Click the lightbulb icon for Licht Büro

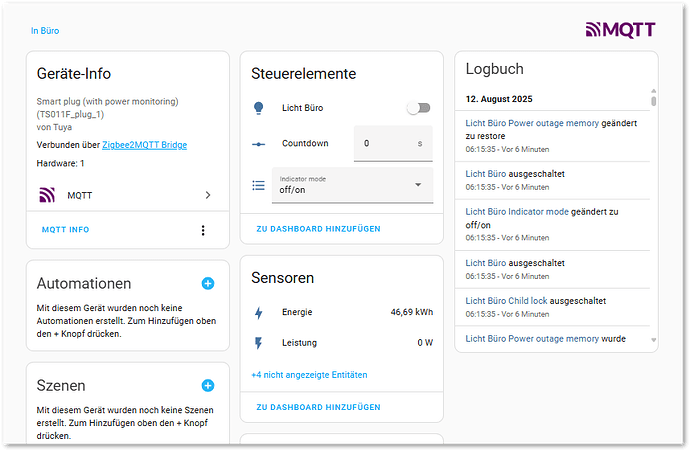click(258, 108)
